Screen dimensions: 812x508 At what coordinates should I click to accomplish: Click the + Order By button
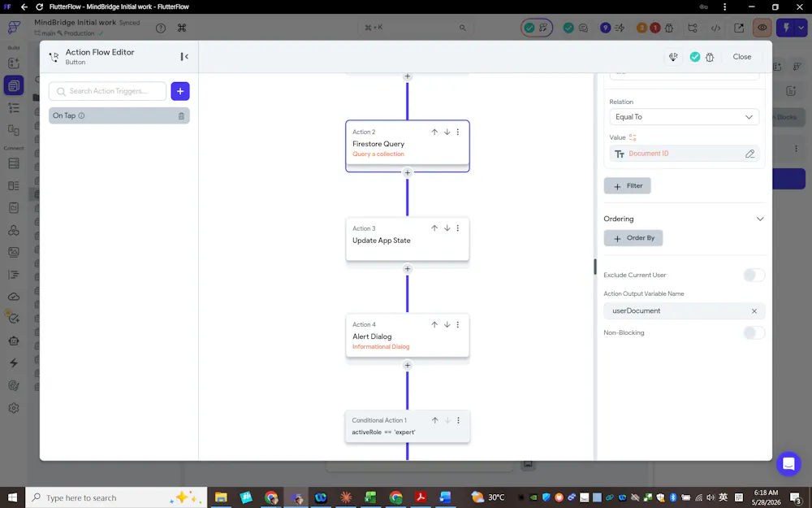pos(633,238)
